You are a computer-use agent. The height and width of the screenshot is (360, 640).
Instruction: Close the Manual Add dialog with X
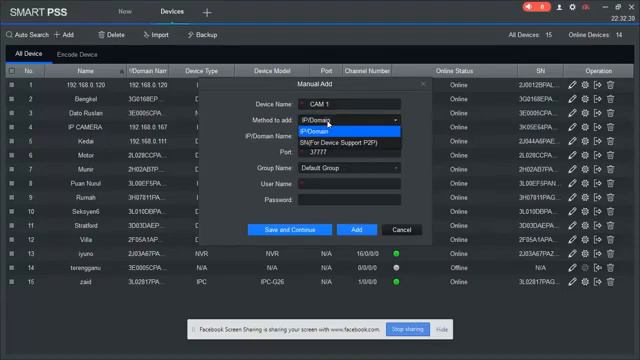tap(423, 84)
